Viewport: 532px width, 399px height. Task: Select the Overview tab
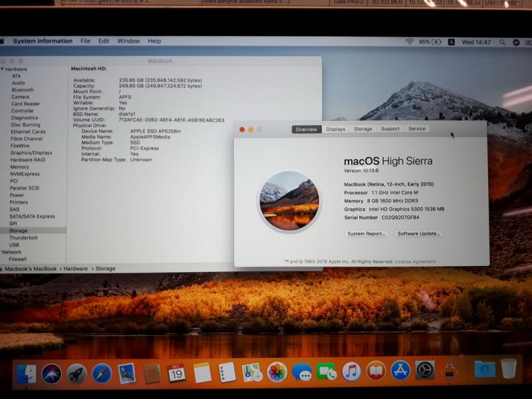(x=307, y=129)
